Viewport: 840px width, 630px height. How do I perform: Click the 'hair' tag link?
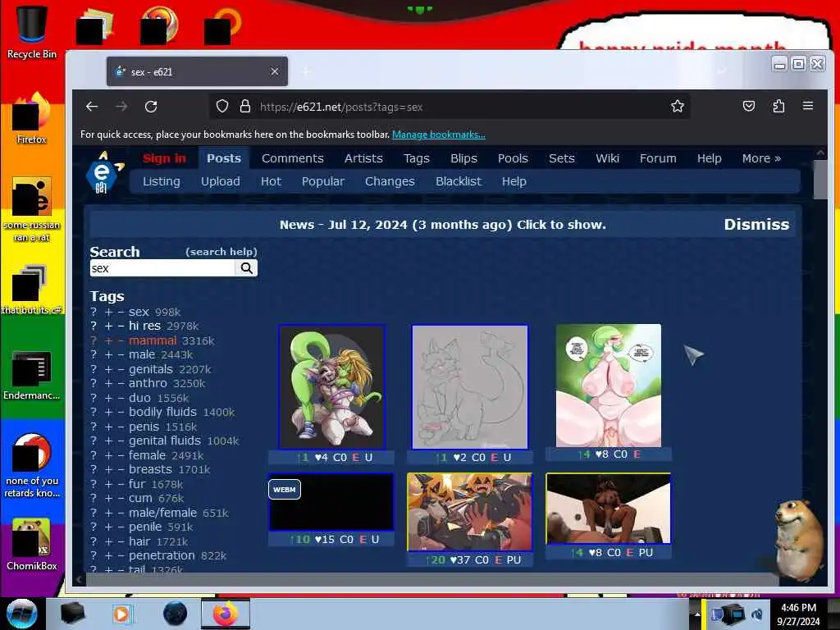[139, 541]
